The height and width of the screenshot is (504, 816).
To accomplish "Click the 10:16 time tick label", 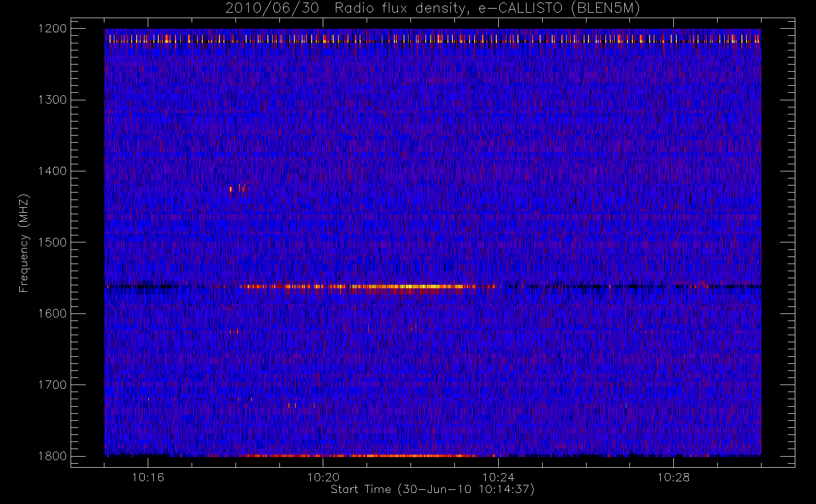I will [x=148, y=477].
